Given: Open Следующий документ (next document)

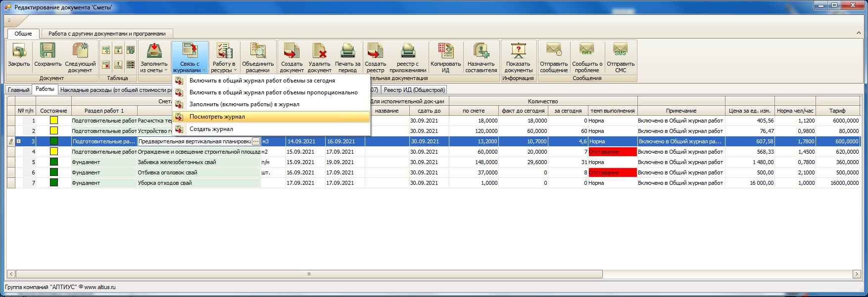Looking at the screenshot, I should pyautogui.click(x=80, y=51).
